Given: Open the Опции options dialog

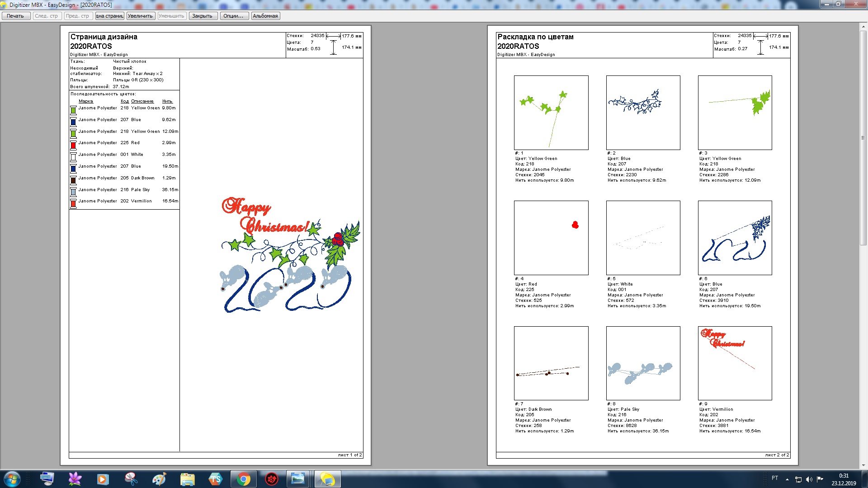Looking at the screenshot, I should pyautogui.click(x=233, y=16).
